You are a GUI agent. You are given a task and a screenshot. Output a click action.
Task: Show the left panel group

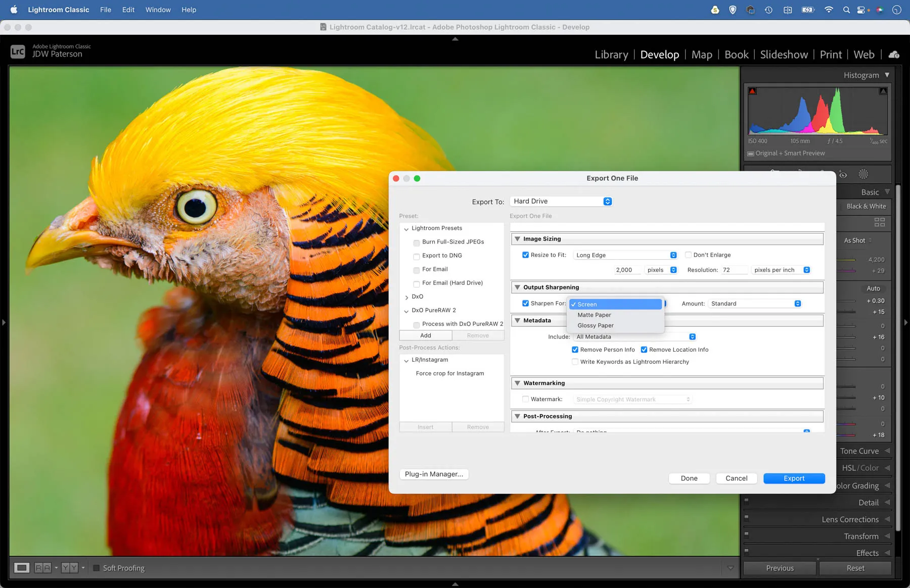(4, 322)
